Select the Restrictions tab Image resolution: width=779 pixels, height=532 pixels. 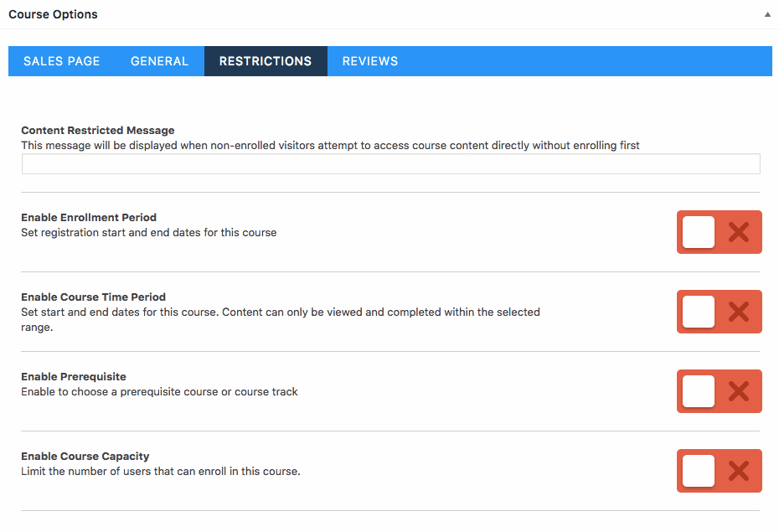266,61
